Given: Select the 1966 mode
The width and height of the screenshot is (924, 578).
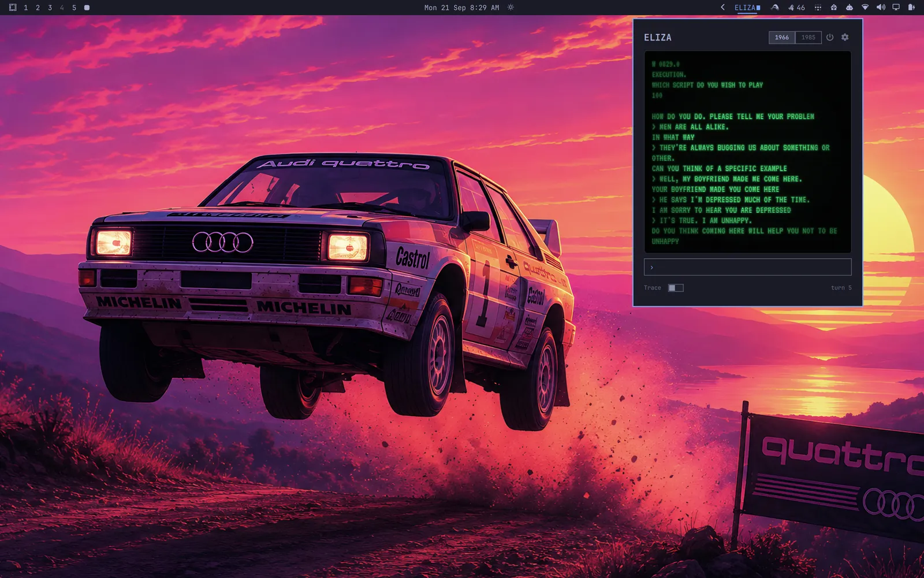Looking at the screenshot, I should click(x=782, y=37).
